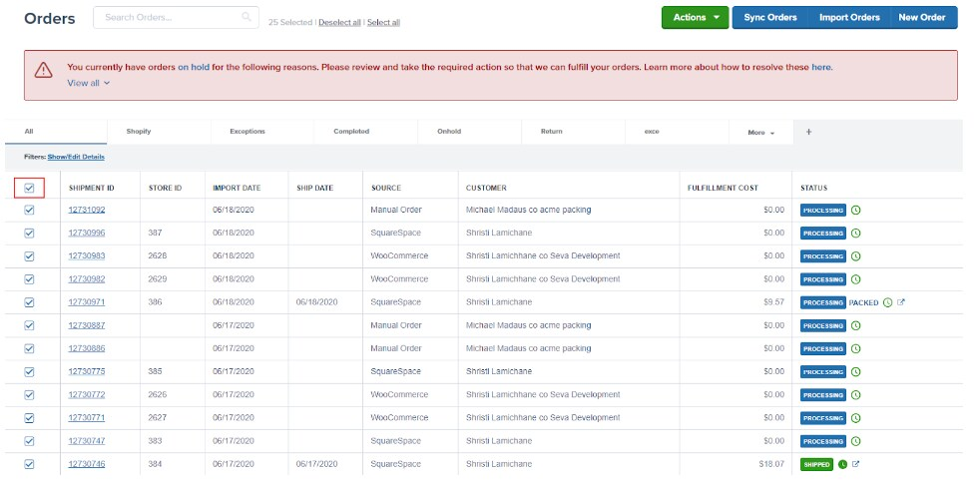Viewport: 980px width, 488px height.
Task: Open the external link icon for shipment 12730971
Action: click(900, 302)
